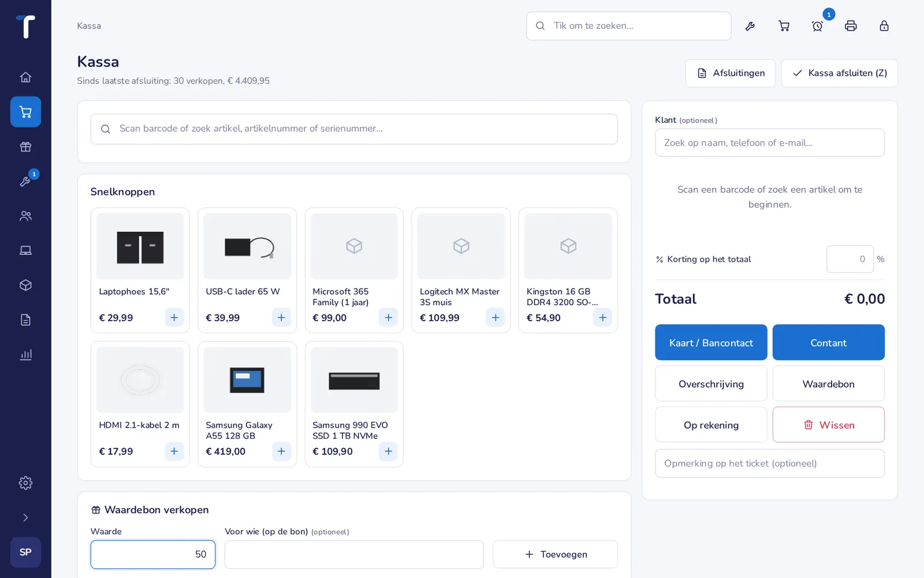Screen dimensions: 924x578
Task: Click the Korting op het totaal percentage field
Action: pyautogui.click(x=850, y=260)
